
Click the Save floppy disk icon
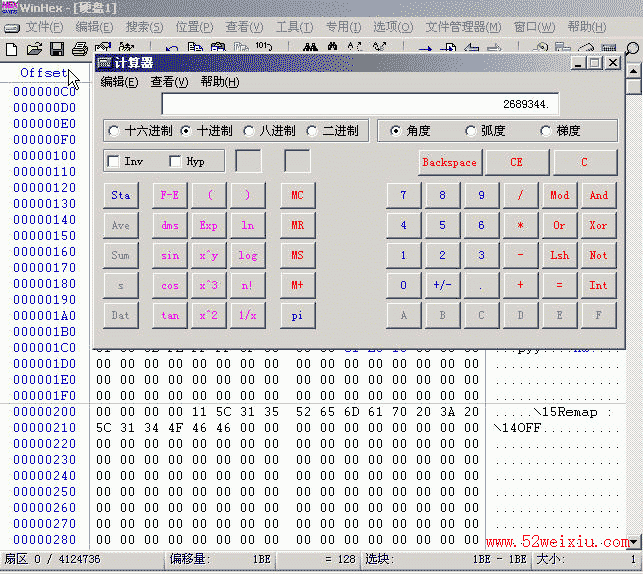(57, 48)
